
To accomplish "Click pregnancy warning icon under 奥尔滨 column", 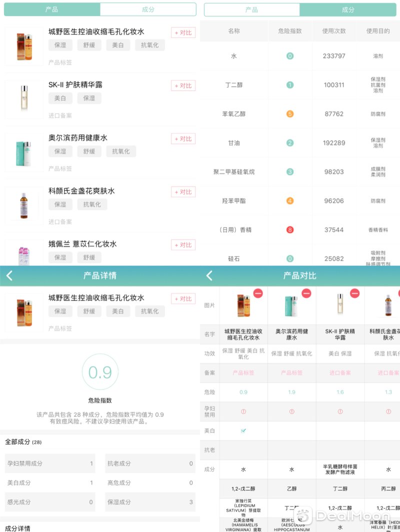I will (x=291, y=412).
